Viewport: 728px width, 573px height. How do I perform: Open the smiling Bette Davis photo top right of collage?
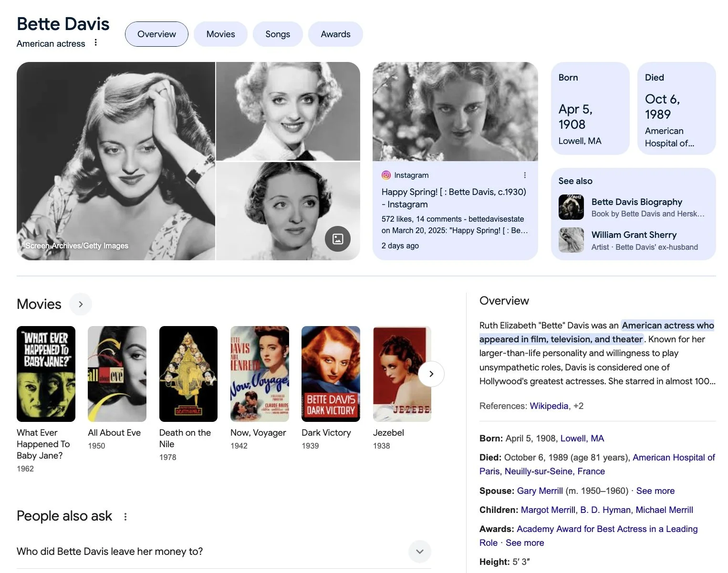[x=288, y=111]
